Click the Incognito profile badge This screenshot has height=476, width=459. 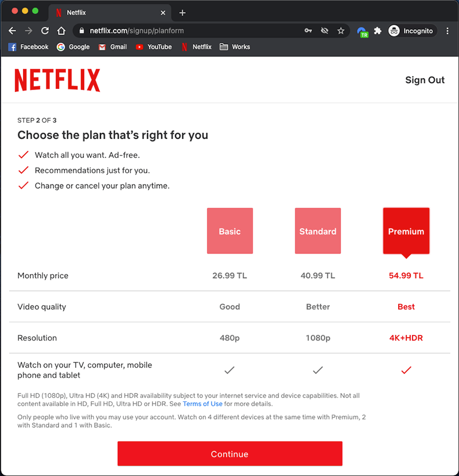coord(394,31)
